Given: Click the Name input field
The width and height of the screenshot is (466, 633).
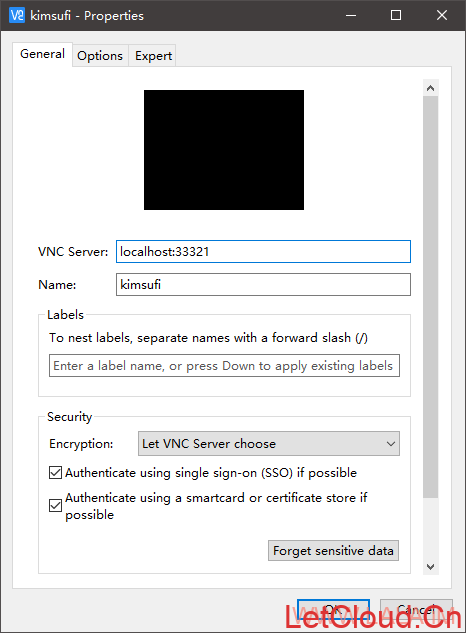Looking at the screenshot, I should tap(263, 285).
